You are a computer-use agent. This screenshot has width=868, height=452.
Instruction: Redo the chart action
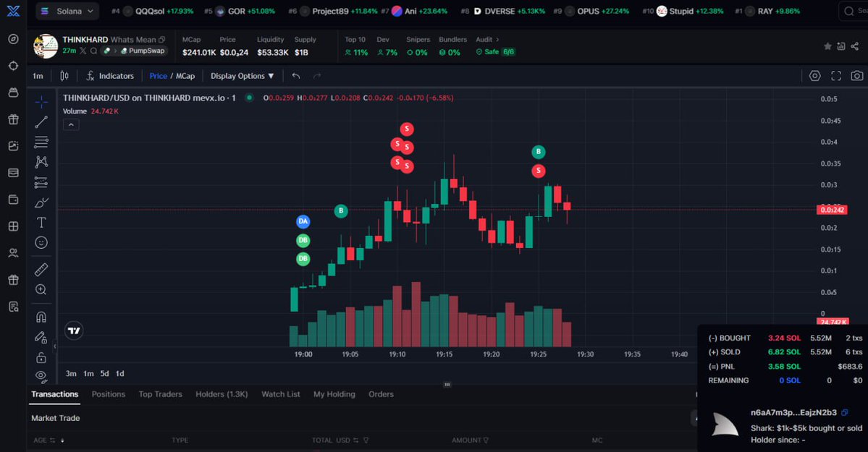point(316,76)
